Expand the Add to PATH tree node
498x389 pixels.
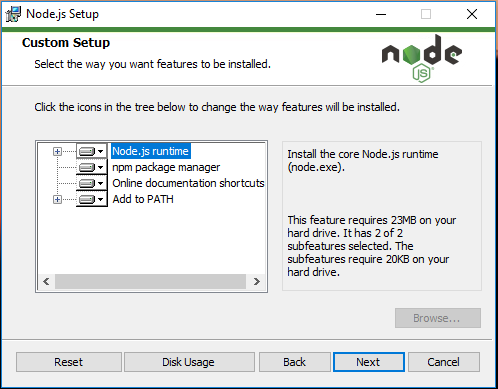tap(57, 199)
